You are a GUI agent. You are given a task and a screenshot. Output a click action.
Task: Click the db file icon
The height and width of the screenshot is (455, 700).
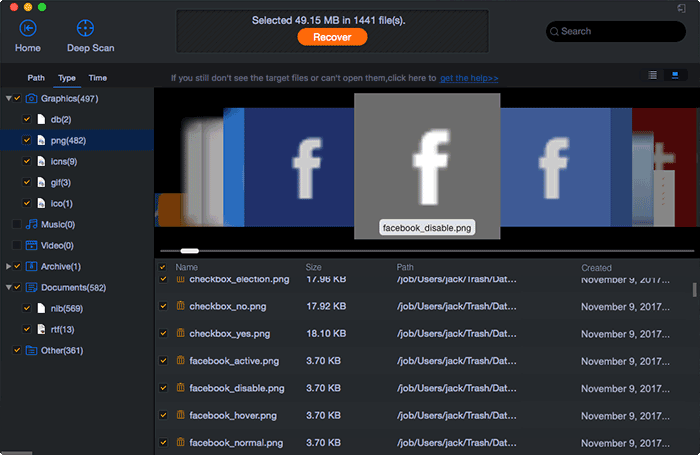pyautogui.click(x=41, y=119)
